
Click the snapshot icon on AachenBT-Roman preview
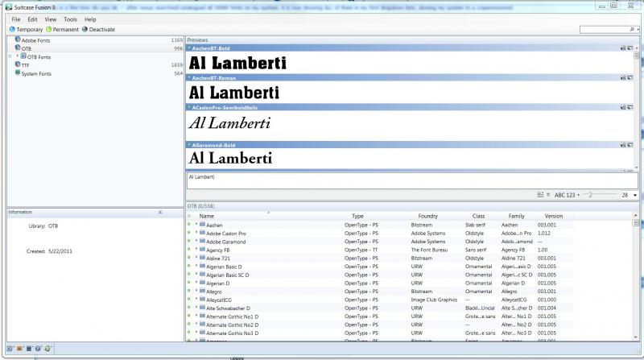coord(622,77)
